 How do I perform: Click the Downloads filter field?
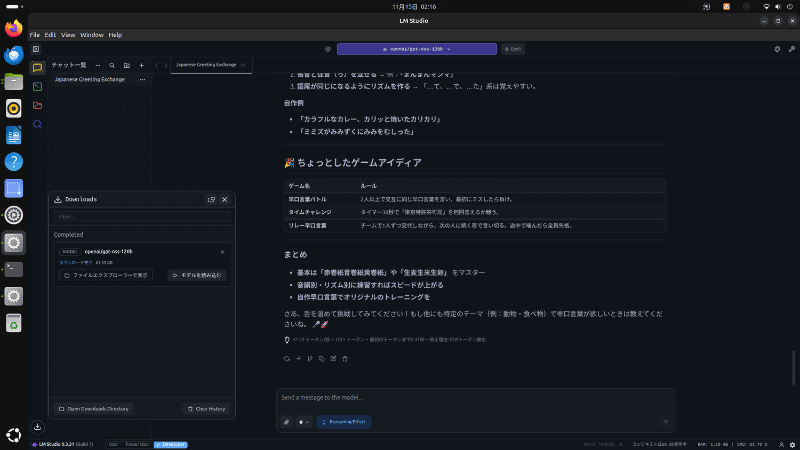tap(142, 217)
